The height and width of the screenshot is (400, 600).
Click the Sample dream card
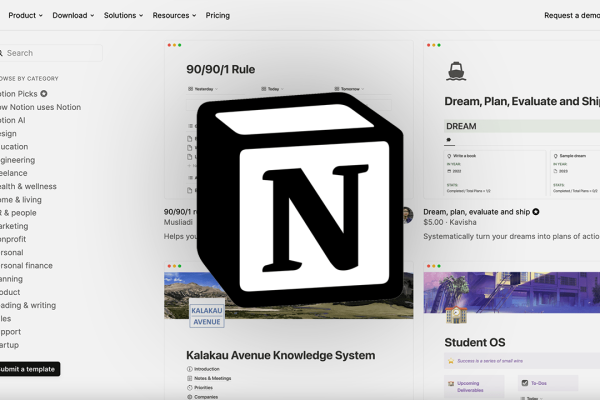pyautogui.click(x=575, y=173)
